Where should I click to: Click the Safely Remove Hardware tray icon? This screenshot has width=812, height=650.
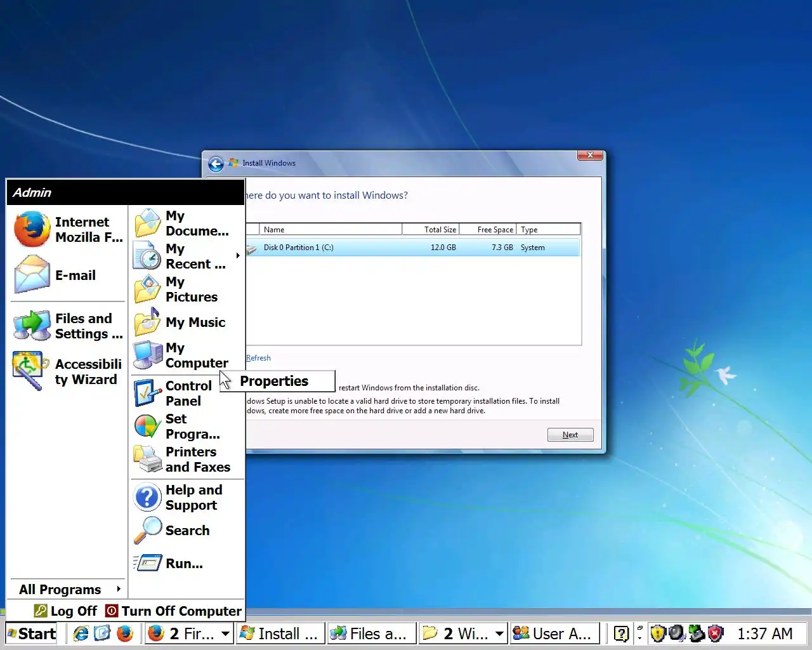click(697, 633)
